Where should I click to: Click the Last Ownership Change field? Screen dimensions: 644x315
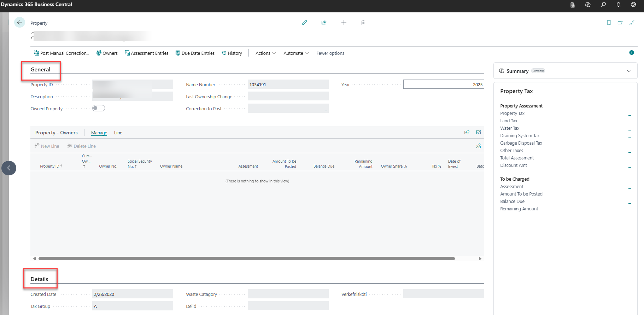click(288, 96)
